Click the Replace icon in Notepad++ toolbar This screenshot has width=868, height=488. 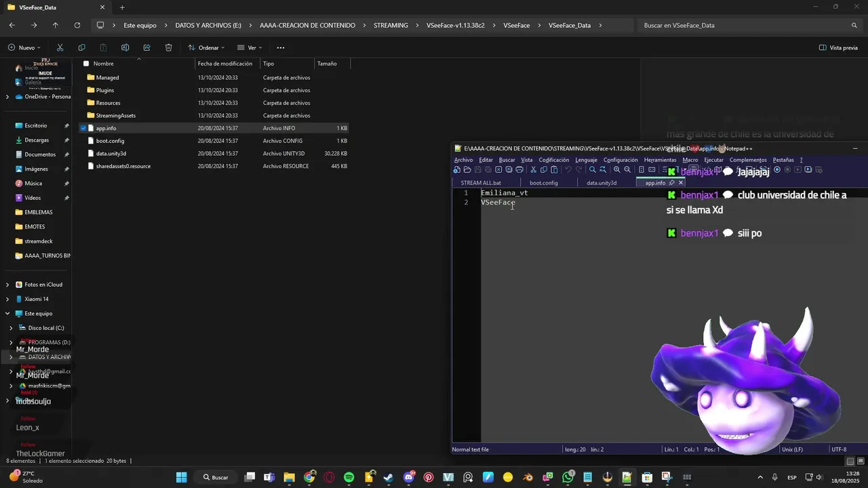603,170
